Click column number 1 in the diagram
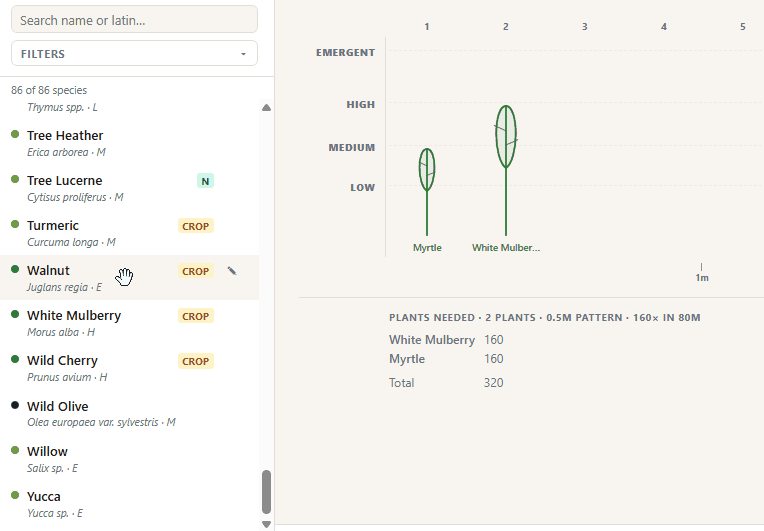The width and height of the screenshot is (764, 531). pyautogui.click(x=427, y=27)
